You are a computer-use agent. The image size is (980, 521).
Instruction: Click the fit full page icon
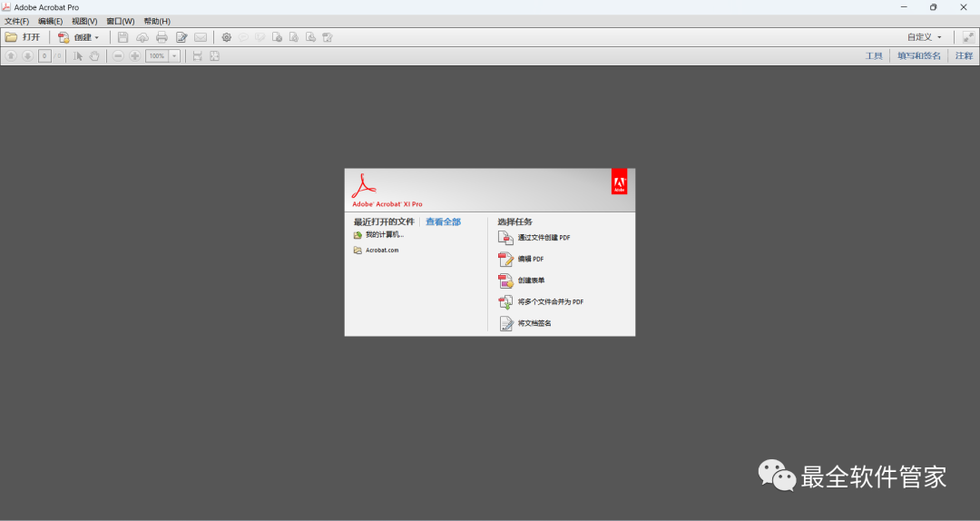(x=214, y=56)
